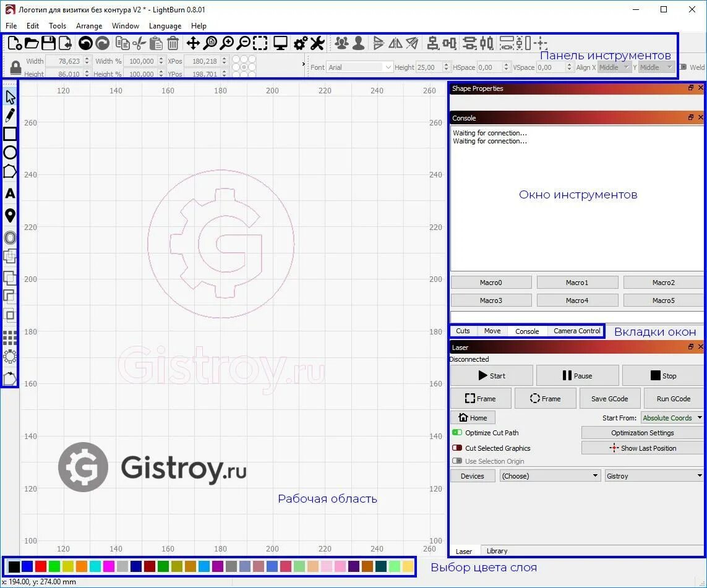Select the Text tool letter A
Image resolution: width=707 pixels, height=588 pixels.
coord(10,194)
